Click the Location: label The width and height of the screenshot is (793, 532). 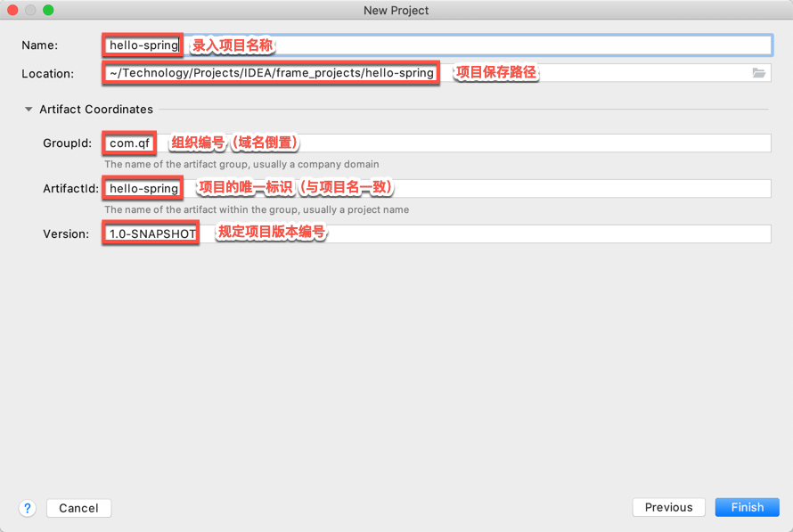[x=47, y=73]
